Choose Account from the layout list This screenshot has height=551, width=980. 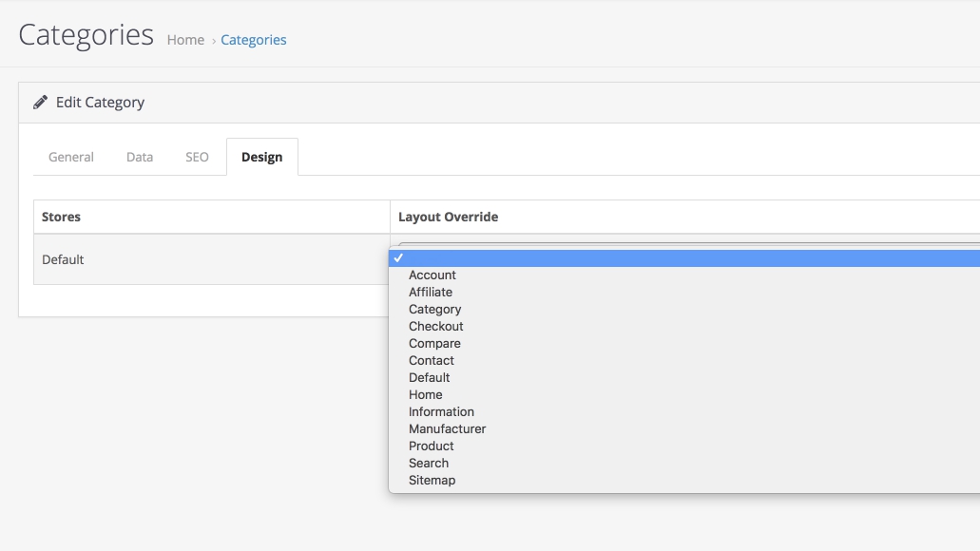coord(432,275)
